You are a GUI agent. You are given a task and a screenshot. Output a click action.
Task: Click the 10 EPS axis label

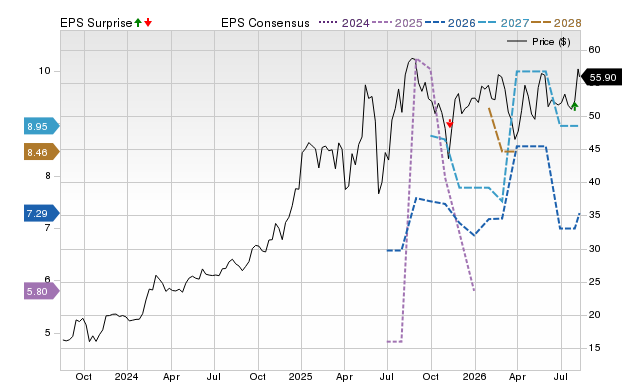[x=44, y=71]
